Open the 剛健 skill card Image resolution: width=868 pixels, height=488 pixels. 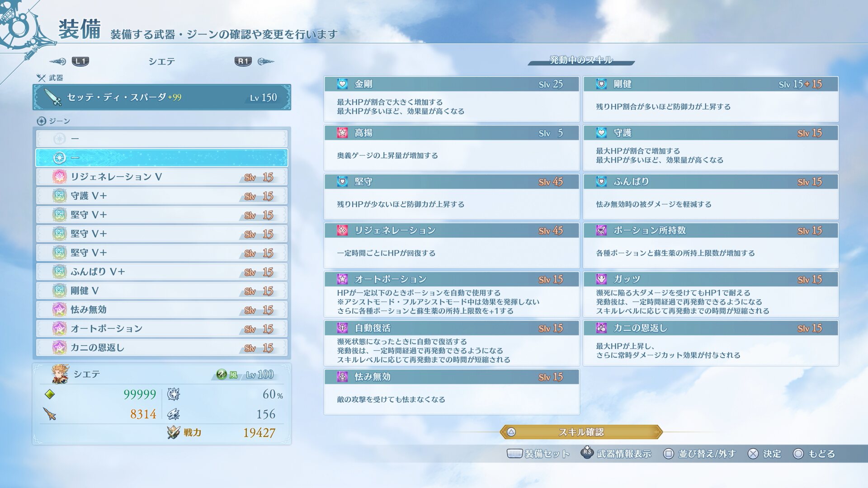(x=710, y=99)
